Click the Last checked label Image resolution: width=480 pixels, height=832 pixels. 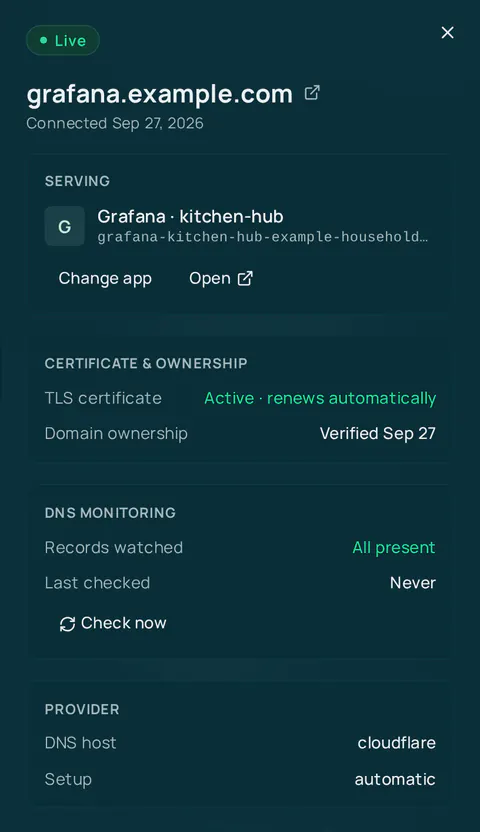click(x=98, y=583)
